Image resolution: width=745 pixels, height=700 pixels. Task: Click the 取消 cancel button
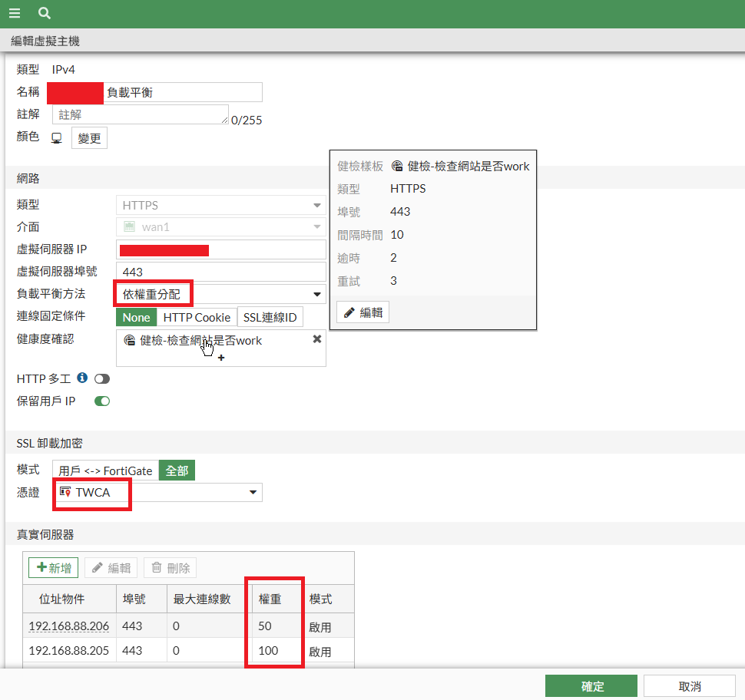[690, 686]
